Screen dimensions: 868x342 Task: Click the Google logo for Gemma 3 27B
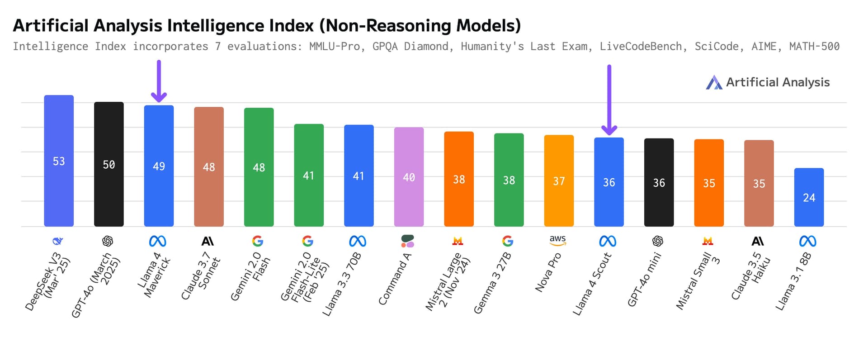(508, 241)
